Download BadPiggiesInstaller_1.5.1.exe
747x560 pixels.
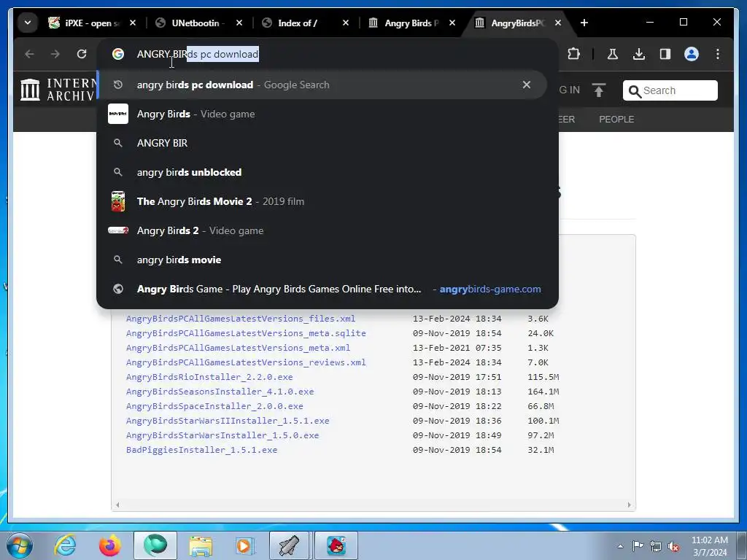tap(201, 450)
